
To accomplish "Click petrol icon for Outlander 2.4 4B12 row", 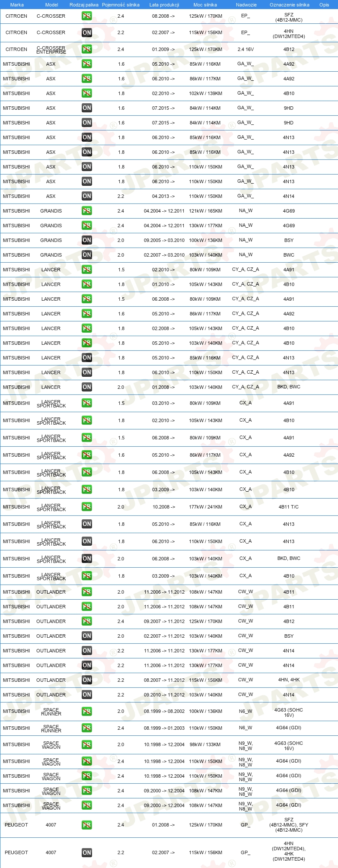I will pyautogui.click(x=87, y=621).
